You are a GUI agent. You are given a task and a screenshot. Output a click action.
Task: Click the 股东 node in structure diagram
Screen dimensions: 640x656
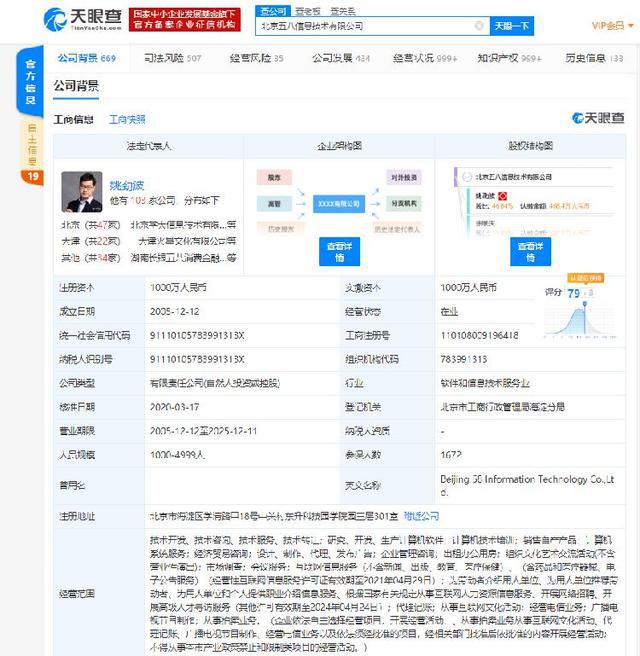274,178
